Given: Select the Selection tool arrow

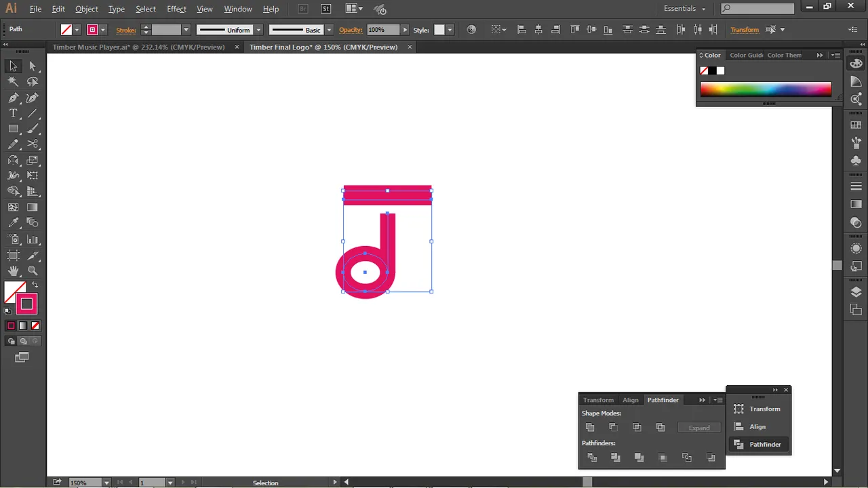Looking at the screenshot, I should [13, 66].
